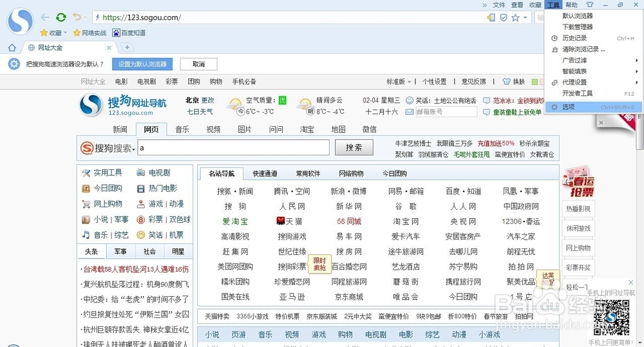Open the 七日天气 forecast link
This screenshot has height=347, width=644.
pos(200,112)
